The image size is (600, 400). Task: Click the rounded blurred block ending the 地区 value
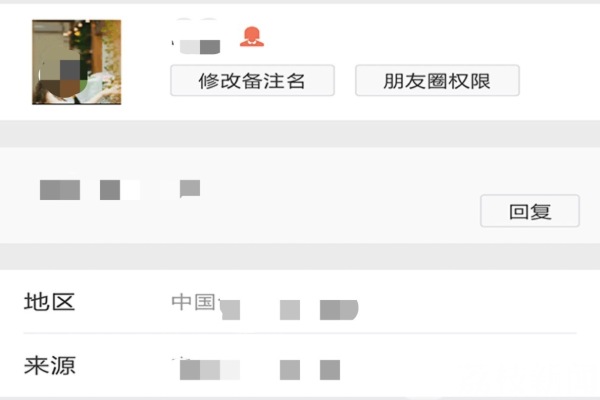339,310
